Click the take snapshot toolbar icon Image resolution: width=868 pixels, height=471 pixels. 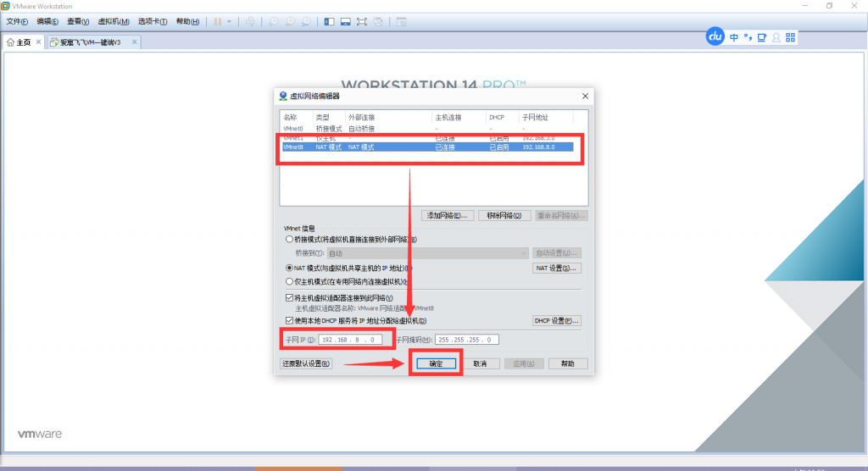[274, 21]
